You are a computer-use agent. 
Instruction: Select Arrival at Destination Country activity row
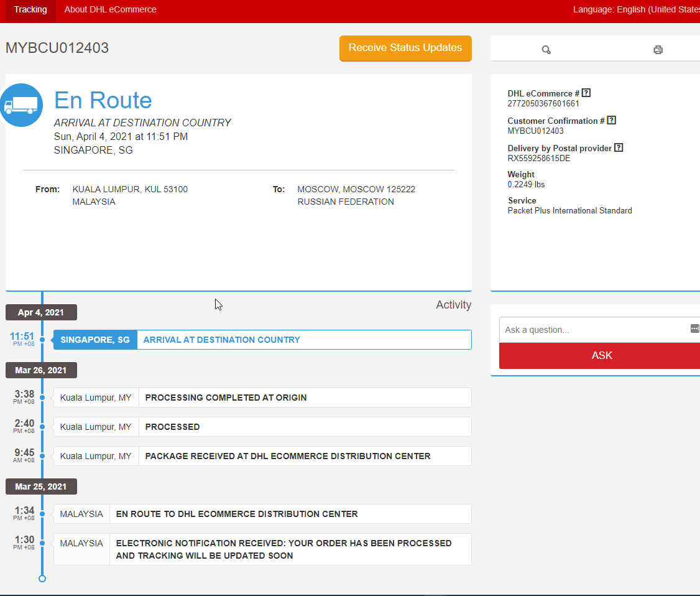(262, 340)
